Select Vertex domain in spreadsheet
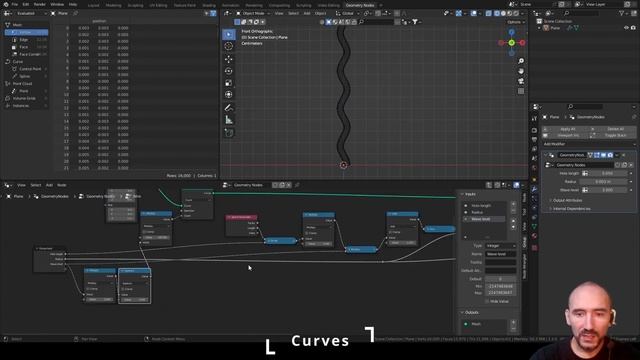This screenshot has width=640, height=360. click(26, 32)
